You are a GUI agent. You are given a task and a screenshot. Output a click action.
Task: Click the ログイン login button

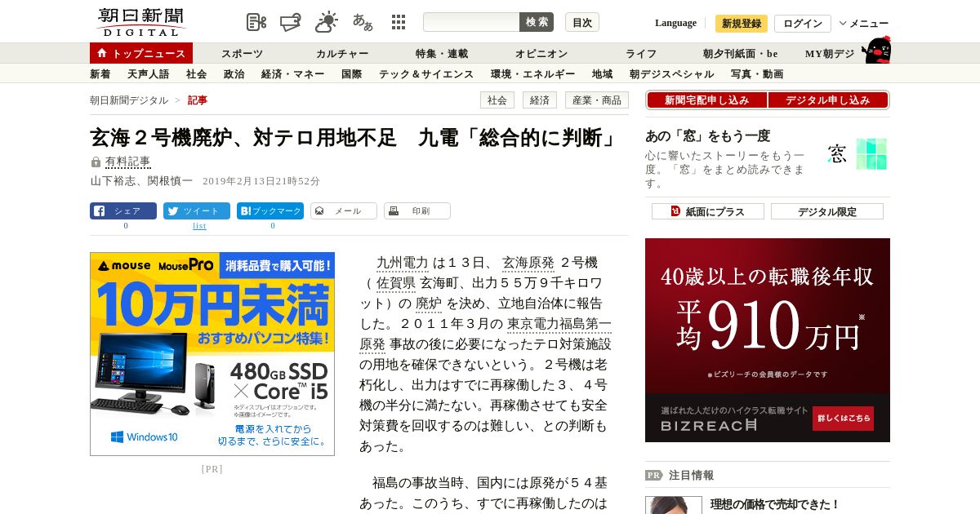[x=803, y=24]
